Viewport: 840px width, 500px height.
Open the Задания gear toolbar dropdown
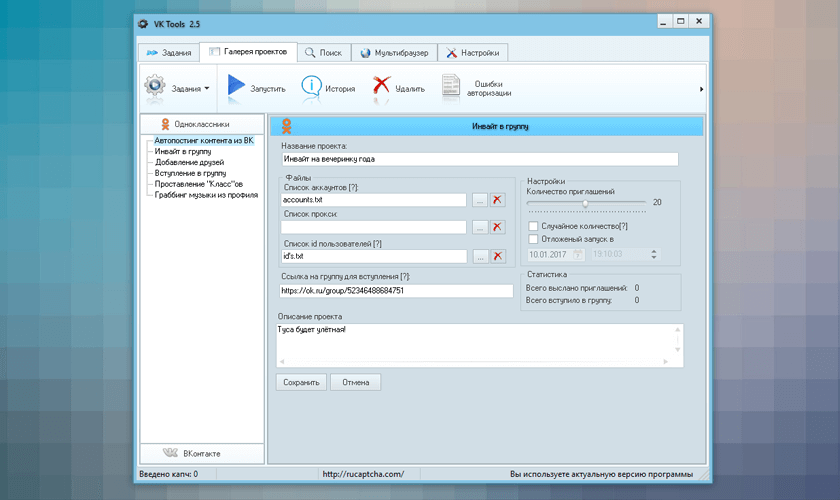click(x=177, y=87)
